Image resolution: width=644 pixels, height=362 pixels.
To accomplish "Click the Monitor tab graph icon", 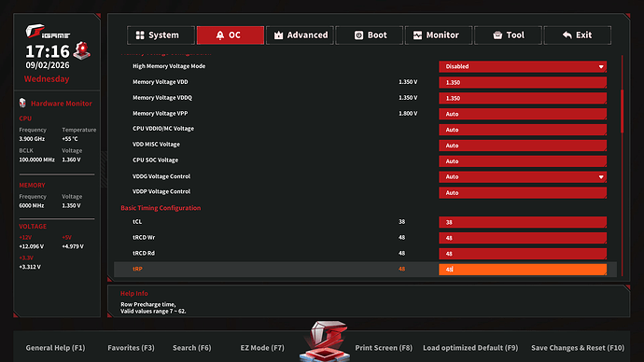I will tap(417, 35).
